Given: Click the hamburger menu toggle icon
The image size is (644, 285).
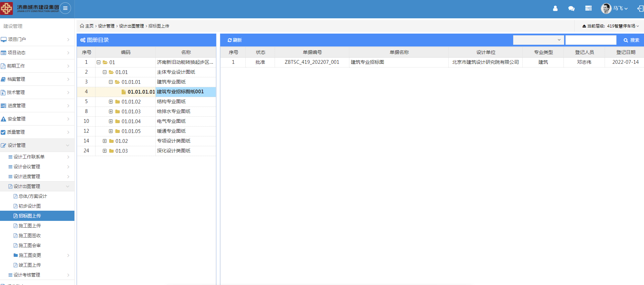Looking at the screenshot, I should pos(65,8).
